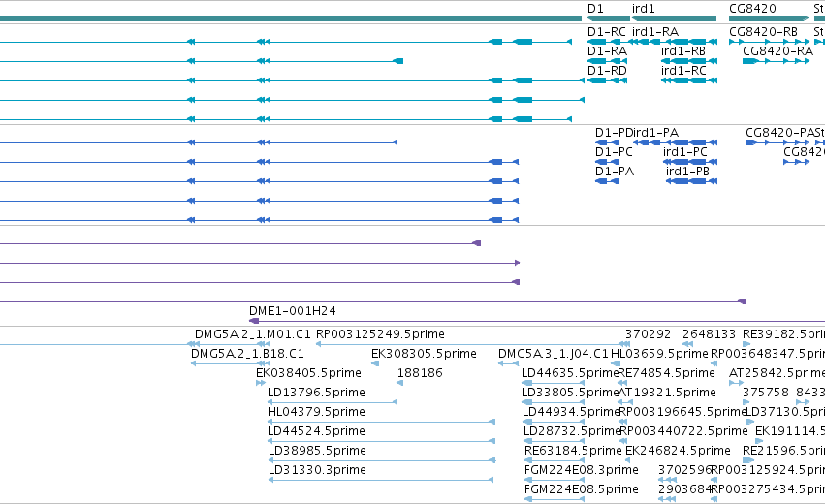
Task: Click the LD28732.5prime EST label
Action: [572, 431]
